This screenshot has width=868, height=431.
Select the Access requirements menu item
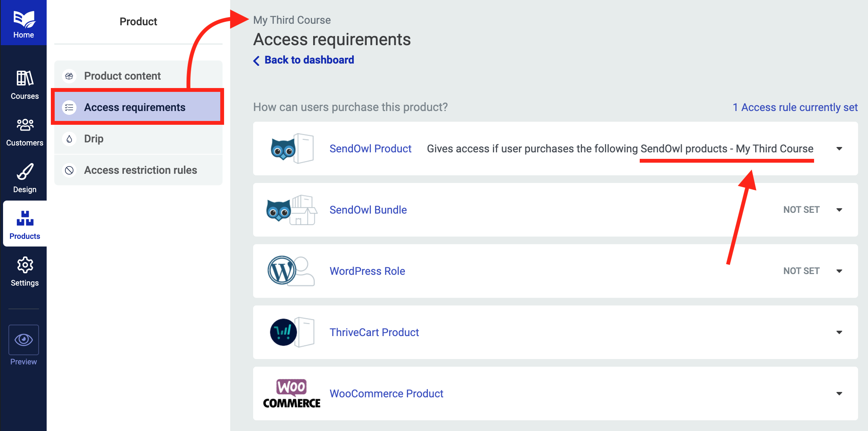point(138,107)
